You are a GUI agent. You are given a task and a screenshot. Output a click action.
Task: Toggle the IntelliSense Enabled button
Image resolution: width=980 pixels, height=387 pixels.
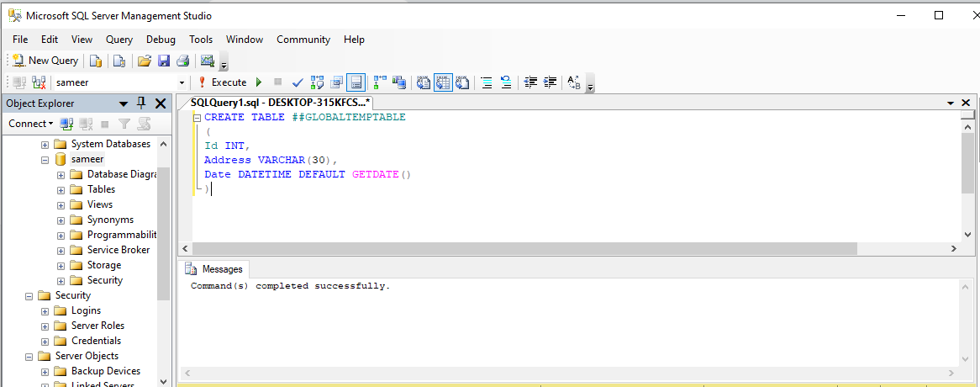[x=356, y=82]
